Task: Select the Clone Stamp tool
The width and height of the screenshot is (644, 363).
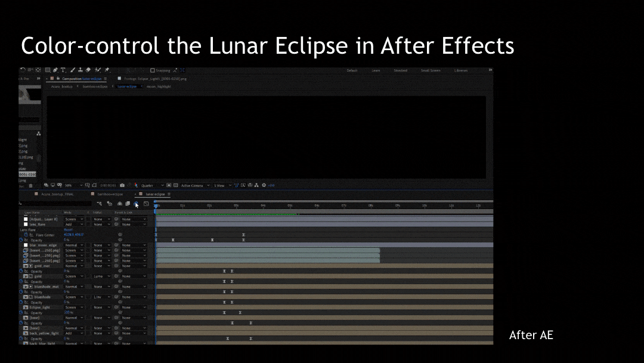Action: (x=80, y=70)
